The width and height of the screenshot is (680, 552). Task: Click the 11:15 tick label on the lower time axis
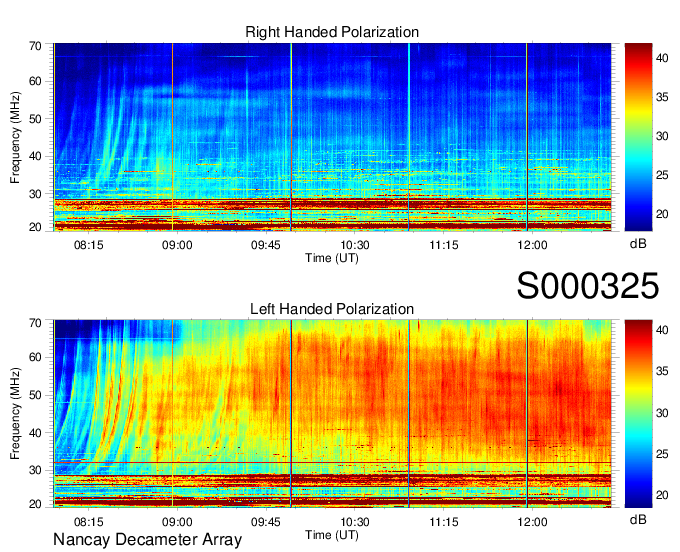tap(444, 522)
